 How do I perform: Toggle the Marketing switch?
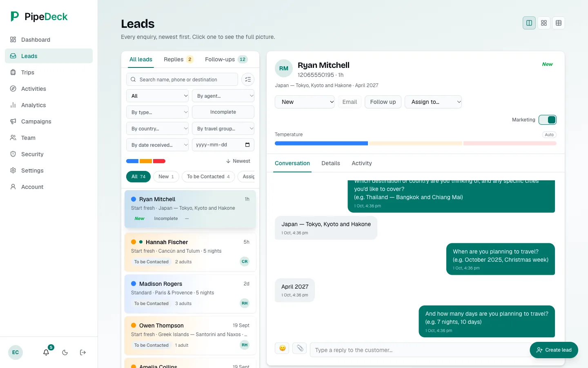tap(548, 120)
